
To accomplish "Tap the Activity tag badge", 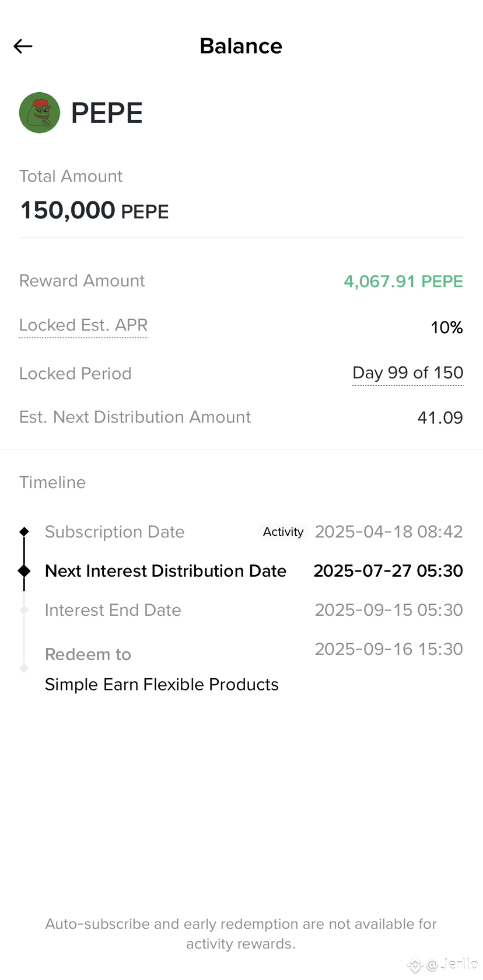I will click(x=283, y=532).
